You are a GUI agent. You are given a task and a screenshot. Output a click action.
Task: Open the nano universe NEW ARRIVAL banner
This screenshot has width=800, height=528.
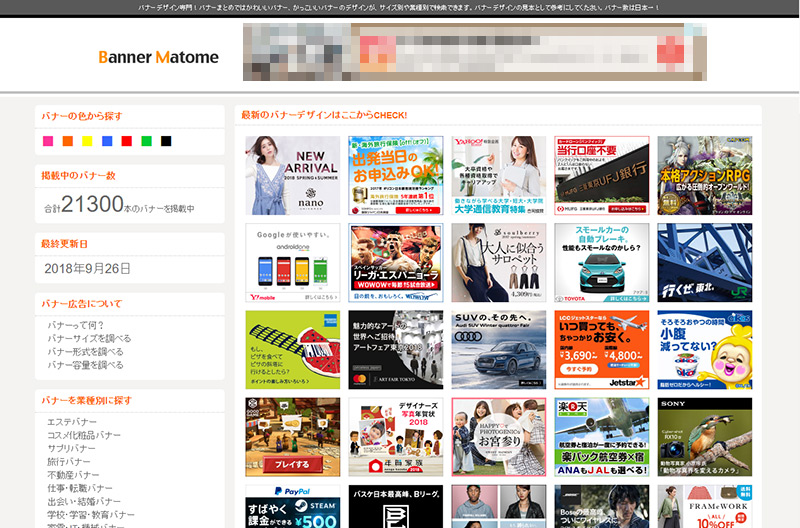click(292, 175)
